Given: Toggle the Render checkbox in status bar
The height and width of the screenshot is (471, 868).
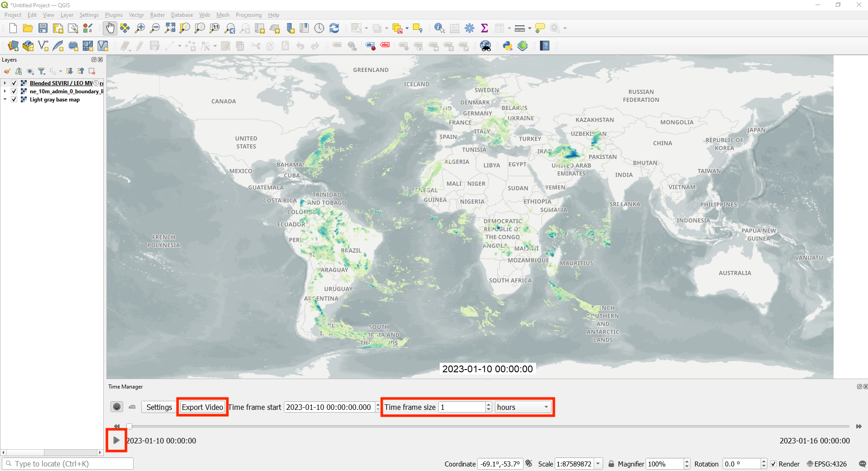Looking at the screenshot, I should (x=773, y=464).
